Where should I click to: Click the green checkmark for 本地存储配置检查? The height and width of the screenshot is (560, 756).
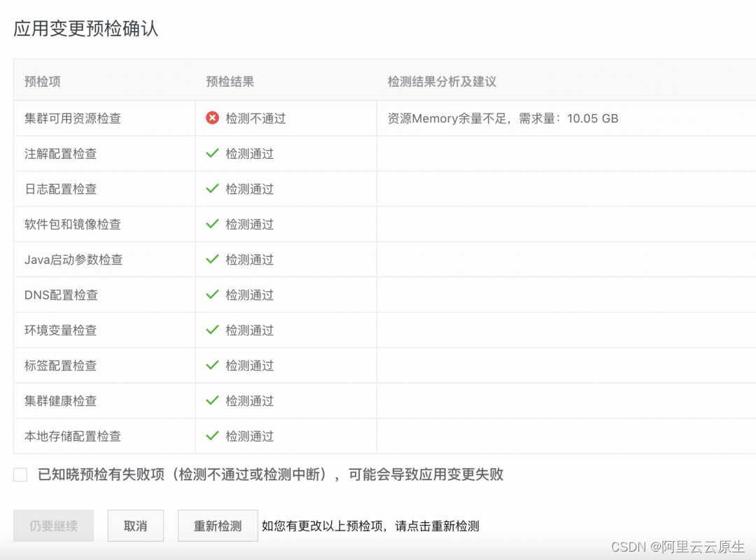(212, 436)
